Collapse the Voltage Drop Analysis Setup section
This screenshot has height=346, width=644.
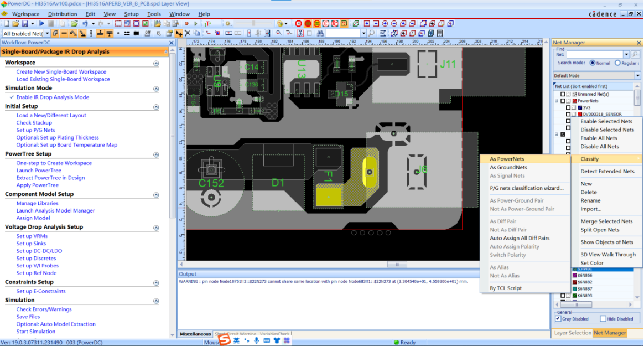pos(156,228)
